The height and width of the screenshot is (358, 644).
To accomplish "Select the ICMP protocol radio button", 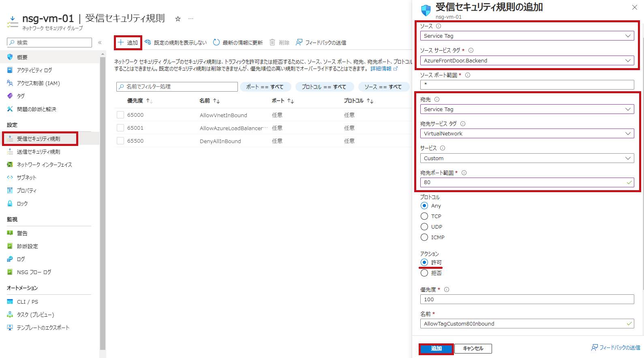I will point(424,237).
